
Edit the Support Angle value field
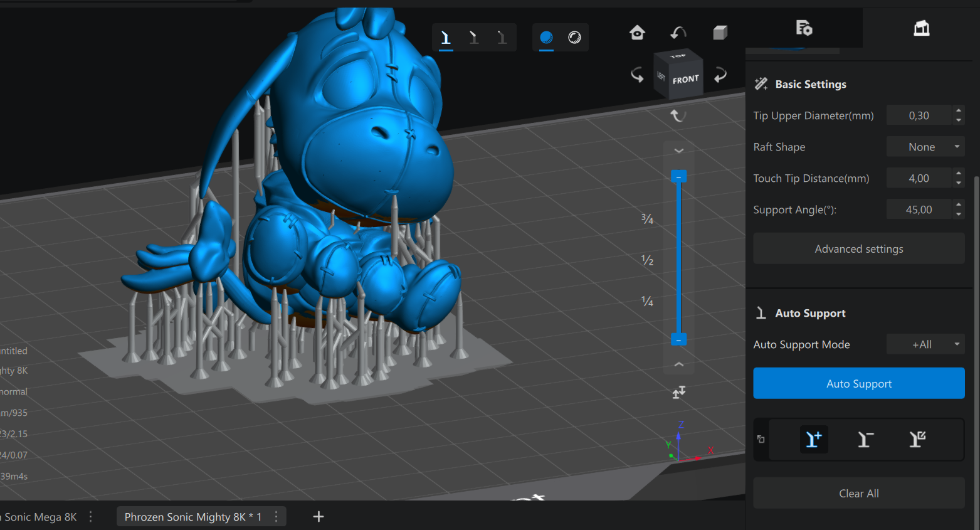coord(919,209)
